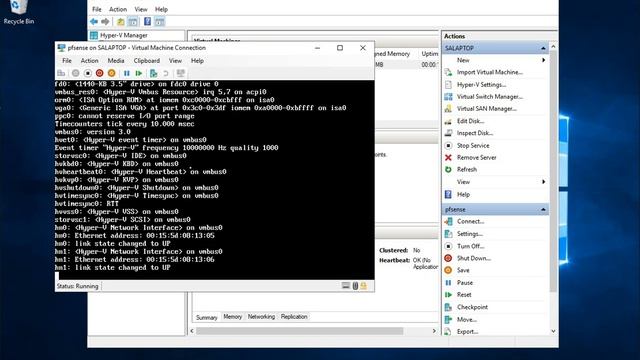Screen dimensions: 640x360
Task: Click the Ctrl+Alt+Delete toolbar icon in VM Connection
Action: tap(61, 73)
